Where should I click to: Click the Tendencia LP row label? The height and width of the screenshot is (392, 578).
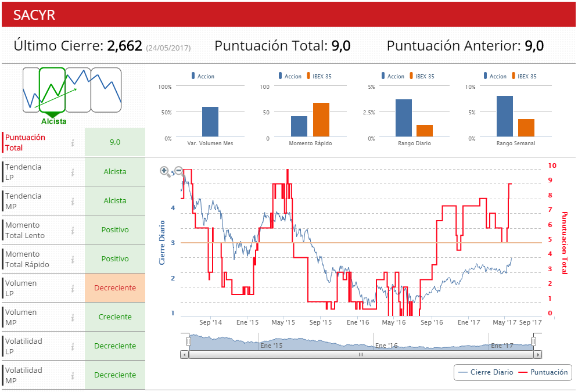23,172
